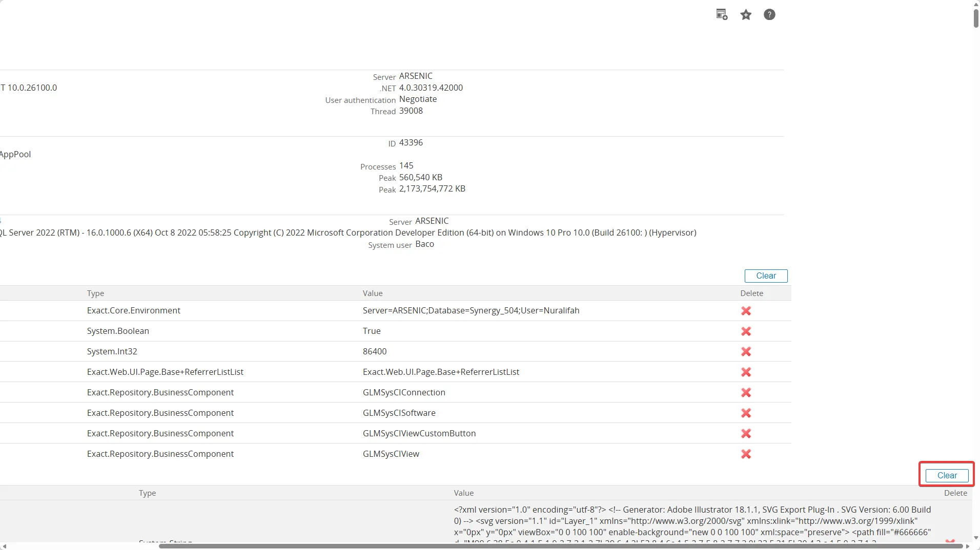This screenshot has width=980, height=550.
Task: Click the horizontal scrollbar right arrow
Action: [968, 546]
